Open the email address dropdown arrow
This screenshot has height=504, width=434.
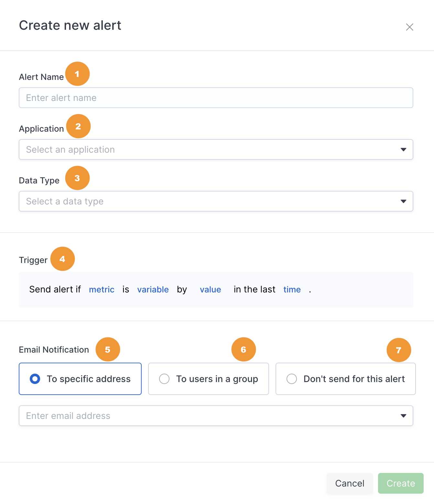(403, 416)
